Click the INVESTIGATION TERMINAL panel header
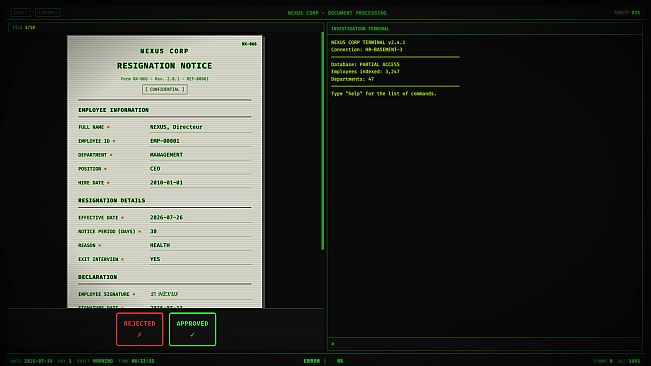Screen dimensions: 651x366 pos(360,29)
